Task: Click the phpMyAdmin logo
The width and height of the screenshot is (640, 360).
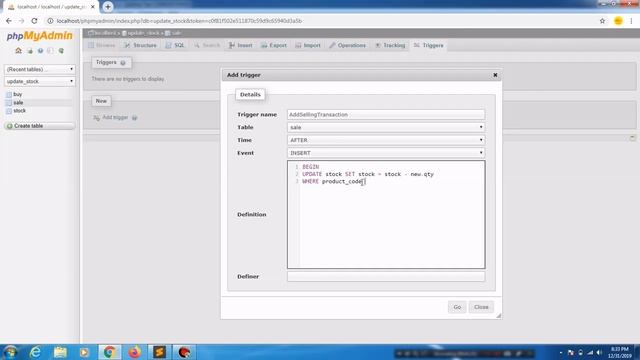Action: point(40,36)
